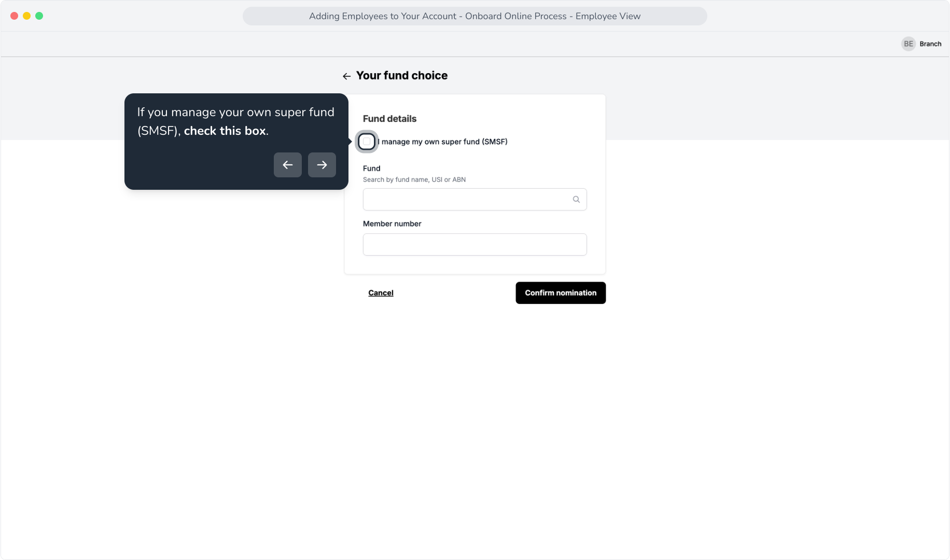Click the page title bar text
950x560 pixels.
pos(474,16)
